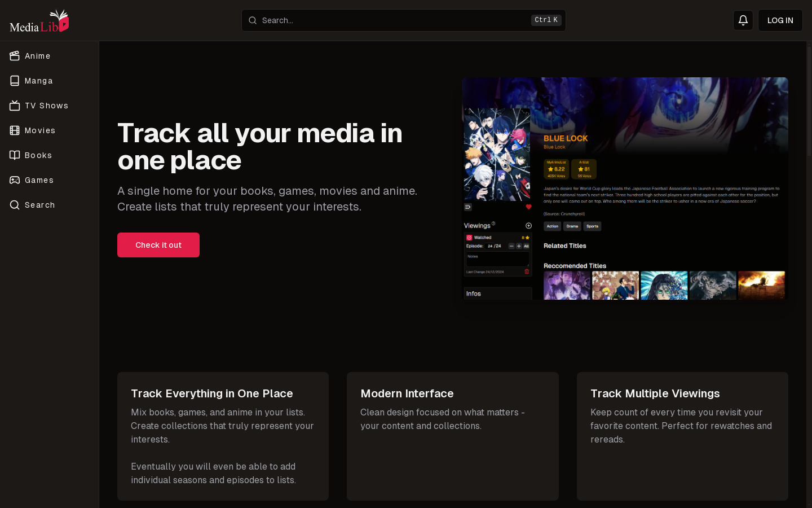This screenshot has height=508, width=812.
Task: Click the hero headline Track all your media
Action: click(x=260, y=147)
